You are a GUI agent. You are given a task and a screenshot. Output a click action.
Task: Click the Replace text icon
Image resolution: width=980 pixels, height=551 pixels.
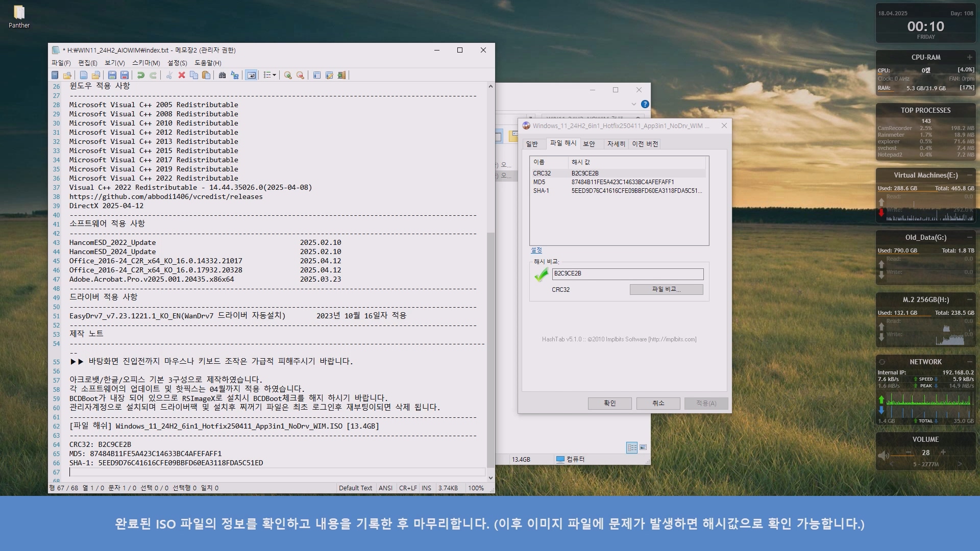point(235,75)
